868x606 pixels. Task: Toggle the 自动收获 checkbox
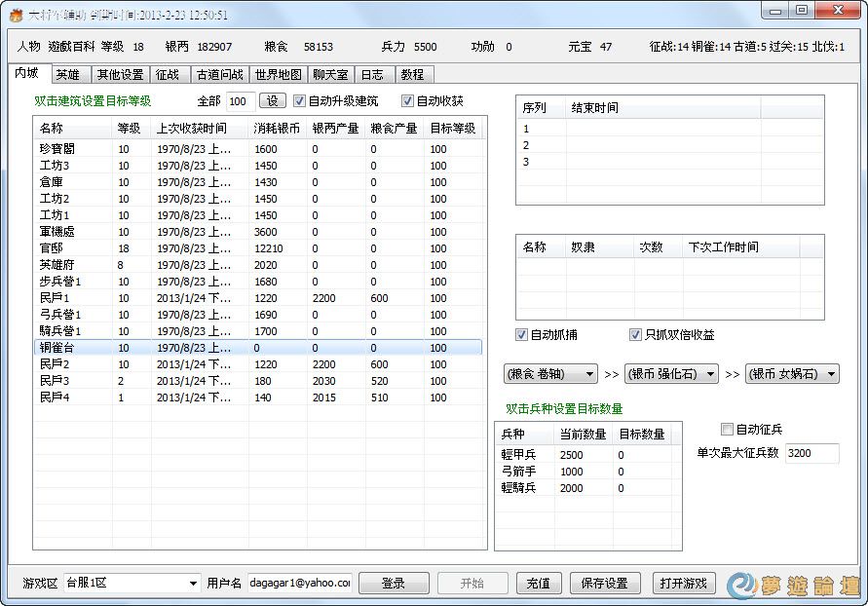coord(408,101)
